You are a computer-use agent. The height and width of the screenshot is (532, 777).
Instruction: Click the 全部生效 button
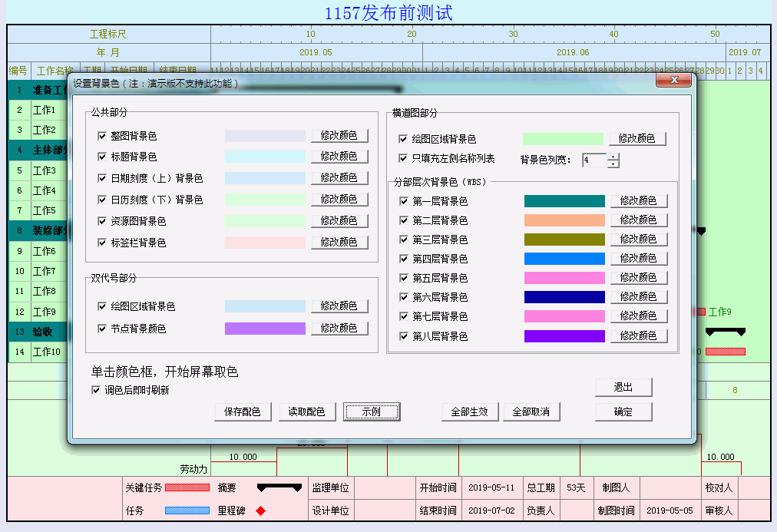470,411
